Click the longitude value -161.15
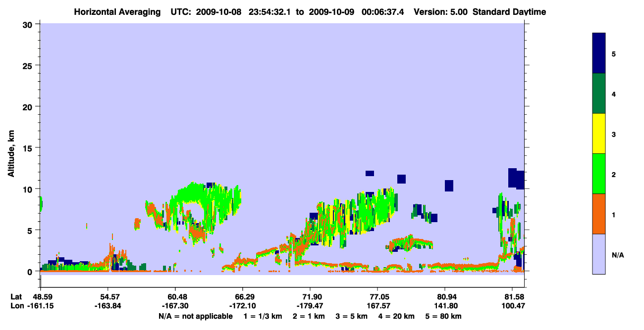 (41, 306)
